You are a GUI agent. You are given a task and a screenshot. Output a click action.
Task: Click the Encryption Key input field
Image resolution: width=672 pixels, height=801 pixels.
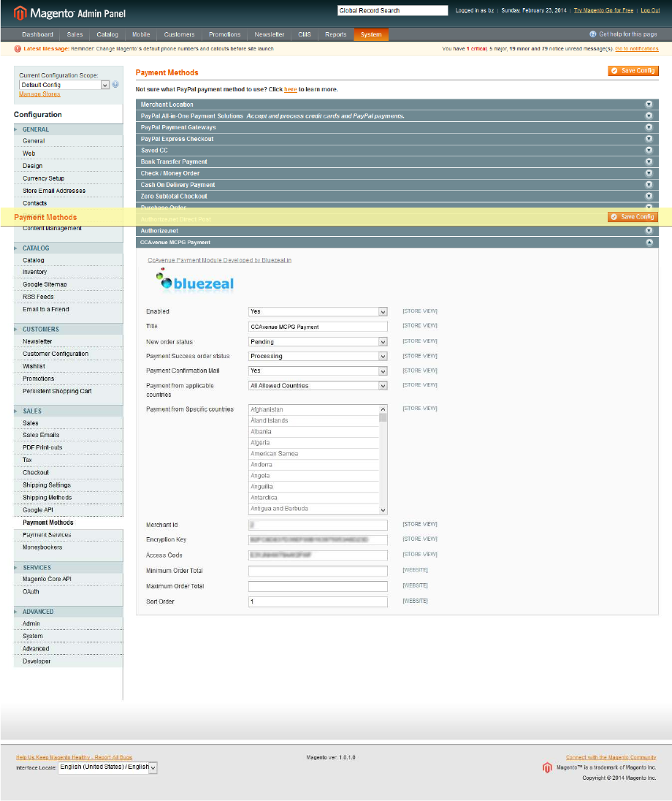(318, 539)
